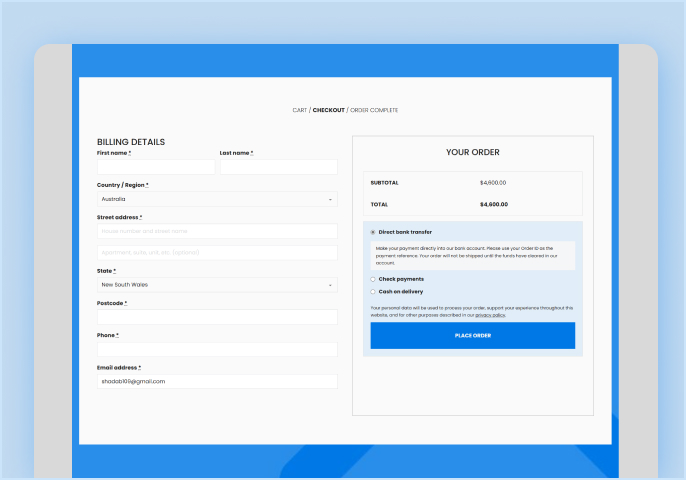Click the House number and street name field
This screenshot has height=480, width=686.
[217, 231]
